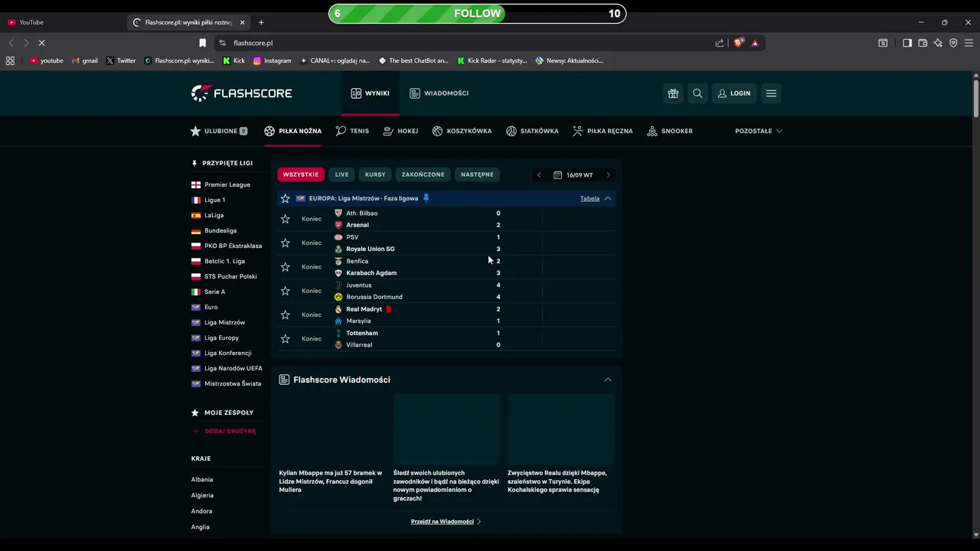Viewport: 980px width, 551px height.
Task: Select SIATKÓWKA sport
Action: pyautogui.click(x=532, y=131)
